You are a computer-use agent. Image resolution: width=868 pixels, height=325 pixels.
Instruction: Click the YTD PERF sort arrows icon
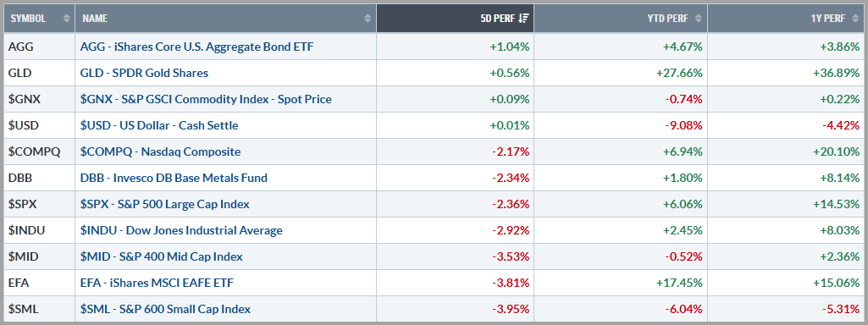click(698, 19)
